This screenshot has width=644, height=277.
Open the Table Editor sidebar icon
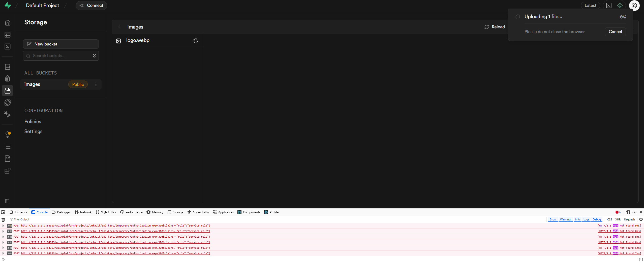click(x=8, y=35)
